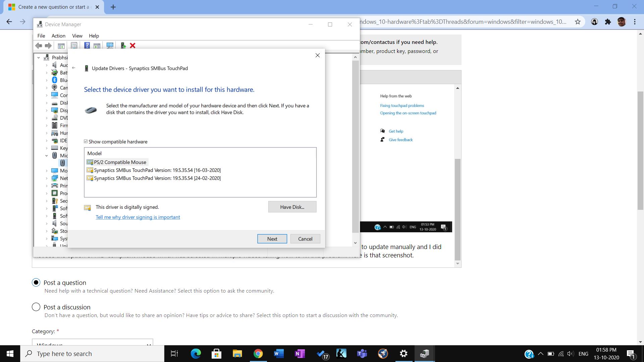Go back using the wizard back arrow
644x362 pixels.
tap(74, 68)
